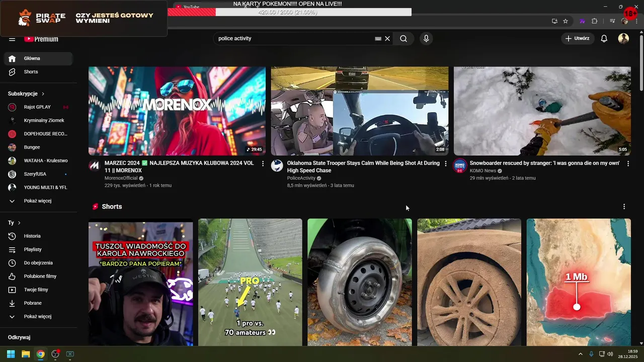
Task: Open the Bungee subscription
Action: tap(38, 147)
